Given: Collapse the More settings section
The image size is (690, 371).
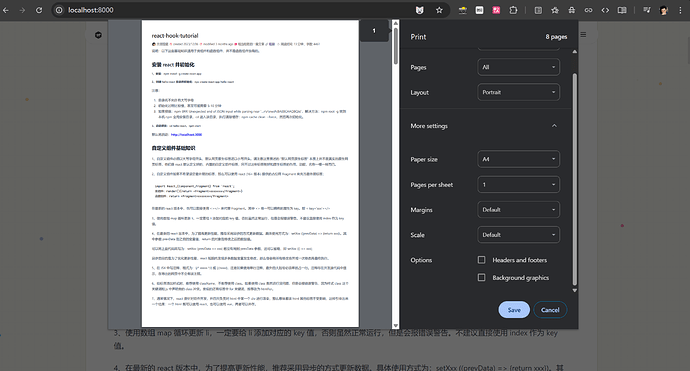Looking at the screenshot, I should (554, 126).
